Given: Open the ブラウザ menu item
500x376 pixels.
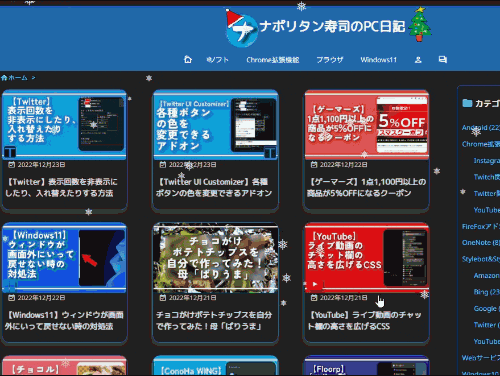Looking at the screenshot, I should point(330,60).
